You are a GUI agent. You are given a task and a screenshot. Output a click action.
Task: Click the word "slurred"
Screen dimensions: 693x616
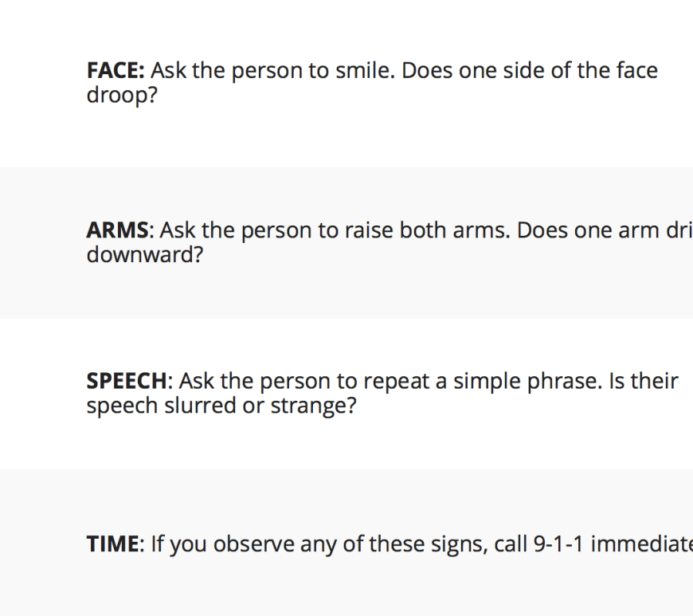coord(199,406)
